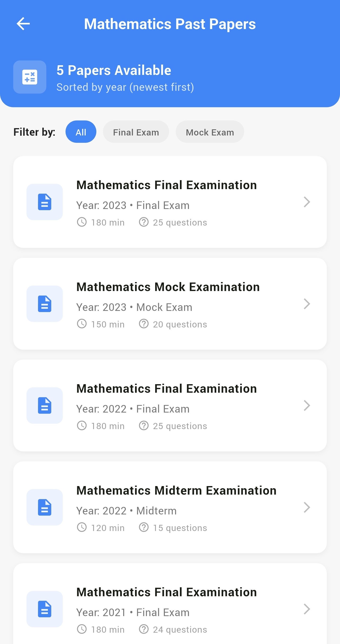
Task: Open chevron on 2022 Final Examination card
Action: tap(307, 405)
